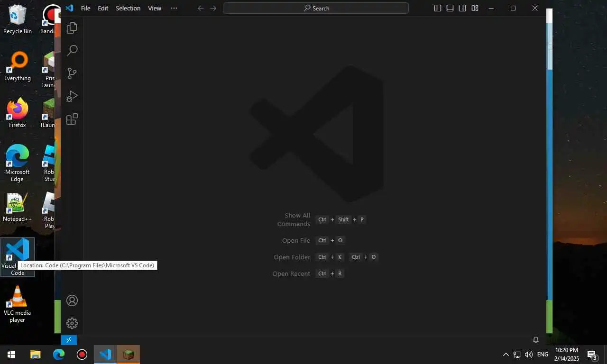The image size is (607, 364).
Task: Click the Open Folder label
Action: [292, 257]
